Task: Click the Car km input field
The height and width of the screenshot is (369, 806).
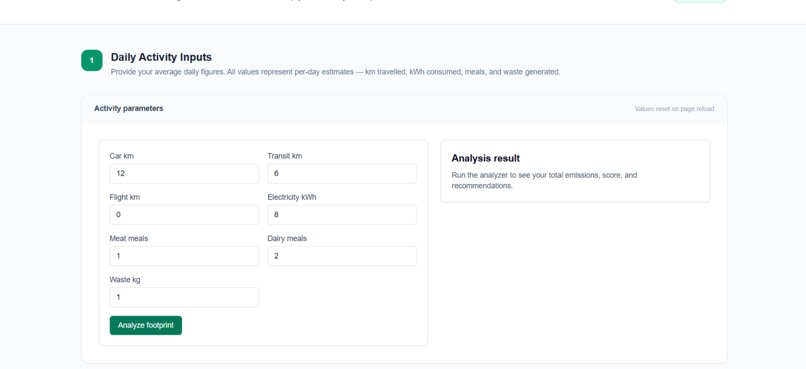Action: (184, 174)
